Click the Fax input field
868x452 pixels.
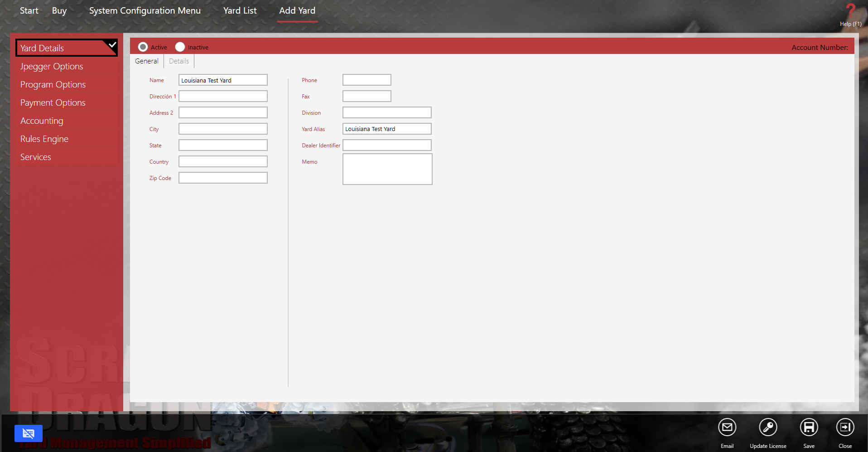click(x=367, y=96)
